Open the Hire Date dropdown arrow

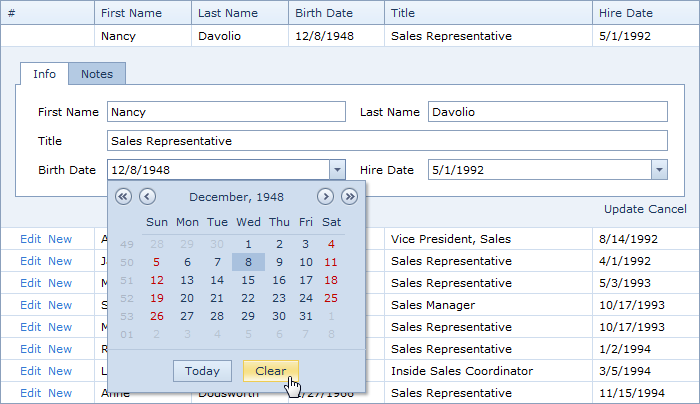point(659,170)
